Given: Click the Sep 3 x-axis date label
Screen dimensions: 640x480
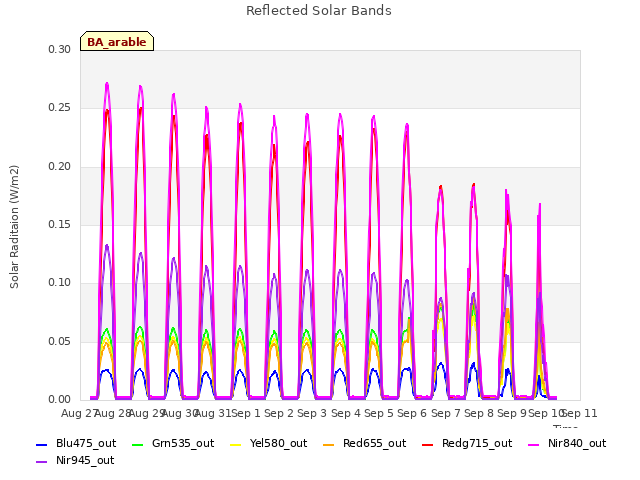Looking at the screenshot, I should click(x=312, y=413).
